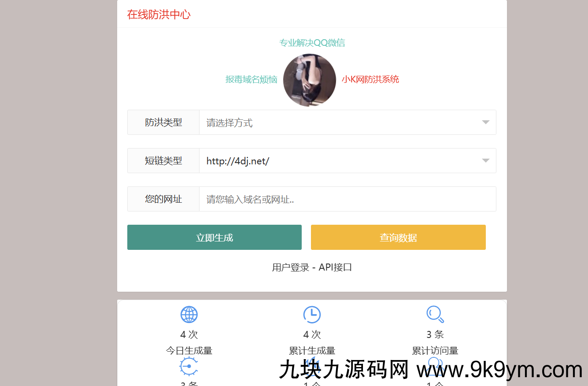
Task: Click the 立即生成 green button
Action: (x=214, y=237)
